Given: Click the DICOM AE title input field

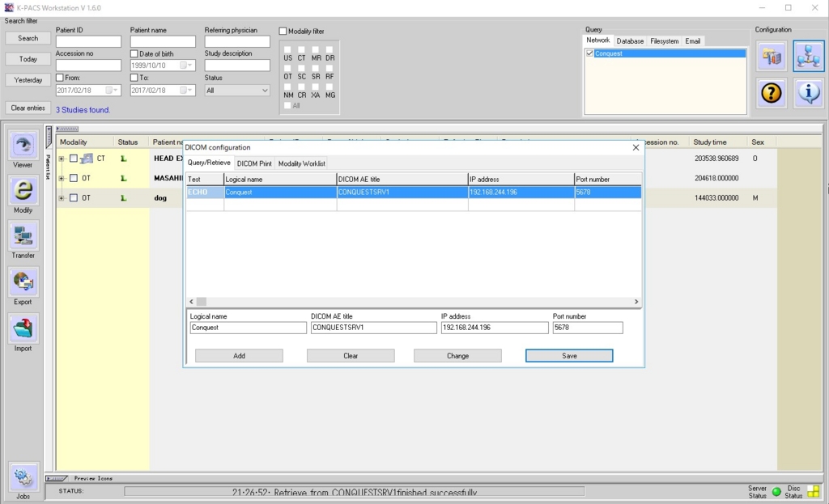Looking at the screenshot, I should [374, 328].
